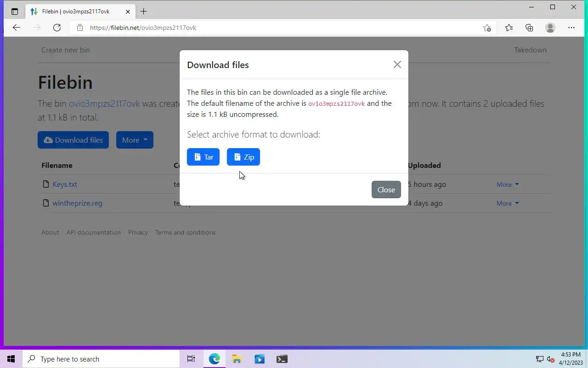Click 'Select archive format to download' text

pyautogui.click(x=254, y=134)
